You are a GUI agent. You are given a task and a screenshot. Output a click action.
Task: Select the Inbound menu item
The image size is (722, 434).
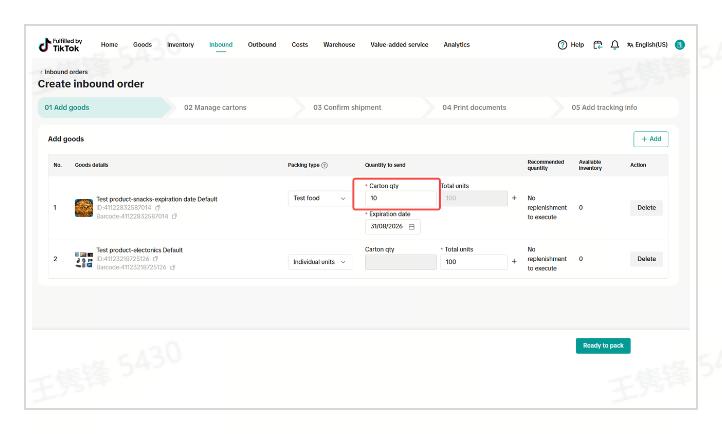coord(221,45)
